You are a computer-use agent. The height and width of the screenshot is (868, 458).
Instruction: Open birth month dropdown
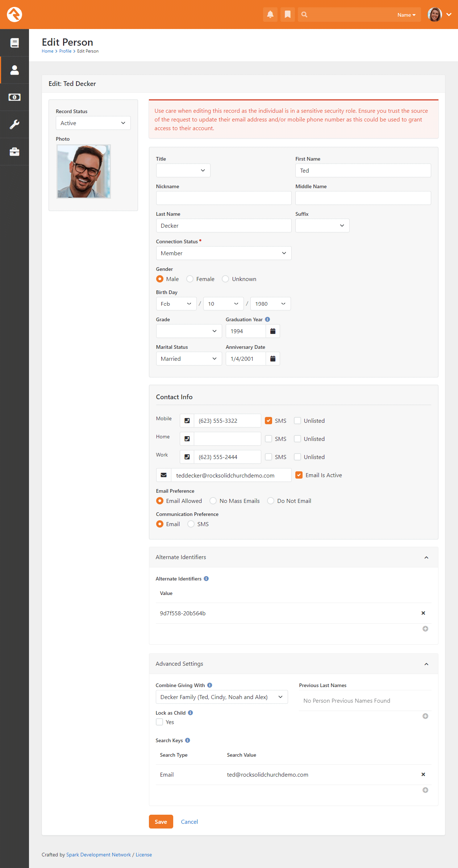(176, 303)
